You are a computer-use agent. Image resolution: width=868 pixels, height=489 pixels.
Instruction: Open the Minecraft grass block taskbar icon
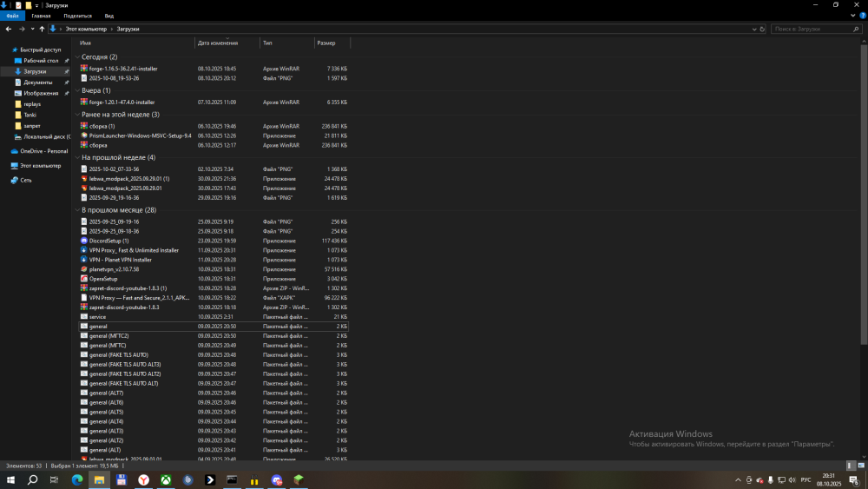pyautogui.click(x=299, y=479)
